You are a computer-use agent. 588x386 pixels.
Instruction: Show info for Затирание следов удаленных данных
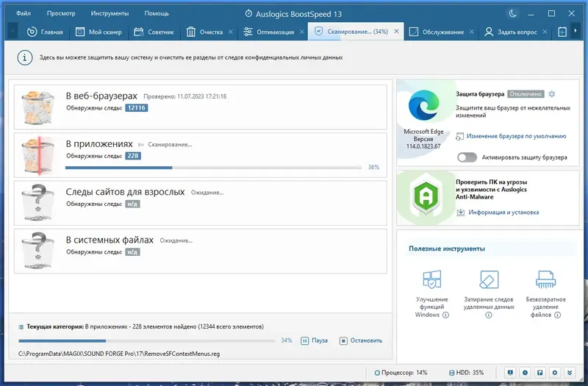488,315
